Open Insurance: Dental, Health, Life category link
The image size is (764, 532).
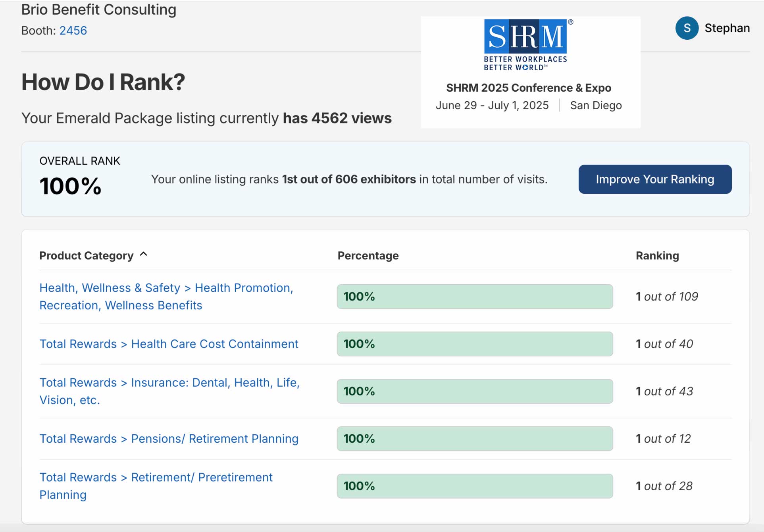[169, 391]
